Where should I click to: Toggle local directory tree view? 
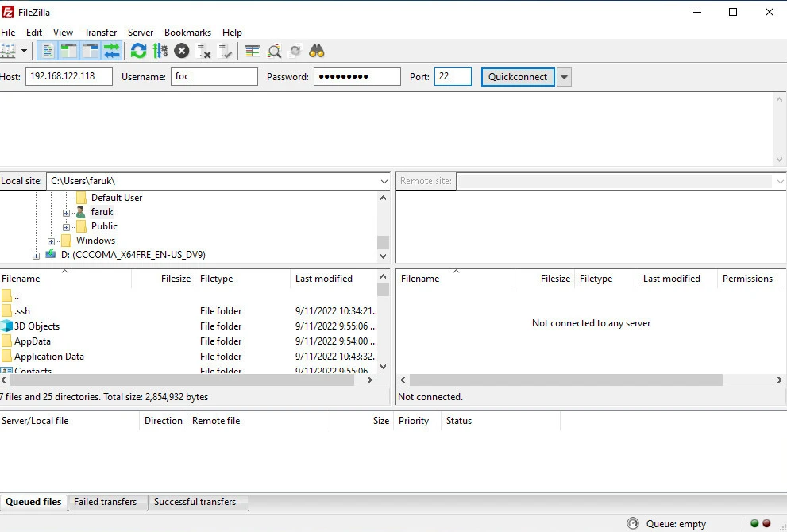point(69,51)
